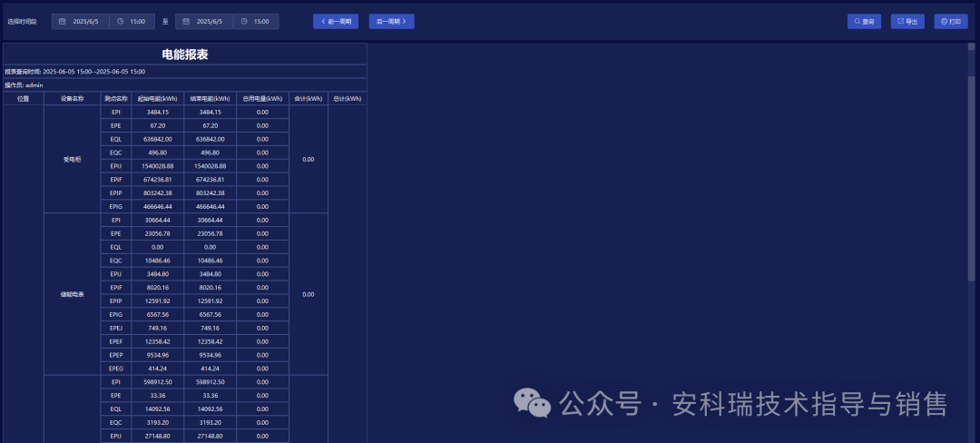Viewport: 980px width, 443px height.
Task: Click the 合计 subtotal 0.00 for 变电柜
Action: pyautogui.click(x=309, y=160)
